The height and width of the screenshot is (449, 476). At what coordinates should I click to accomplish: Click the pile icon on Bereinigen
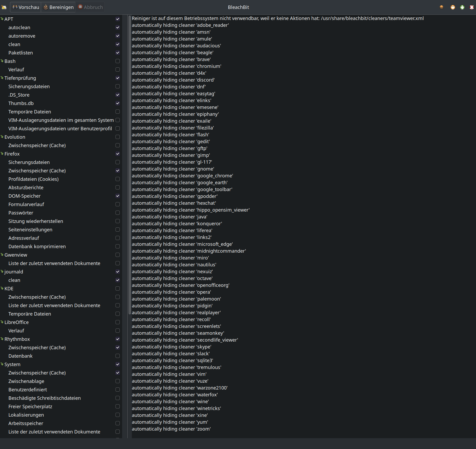click(x=46, y=7)
